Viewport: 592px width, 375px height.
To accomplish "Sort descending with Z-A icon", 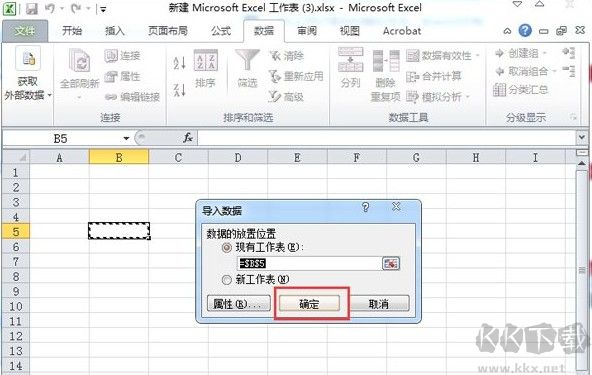I will coord(179,90).
